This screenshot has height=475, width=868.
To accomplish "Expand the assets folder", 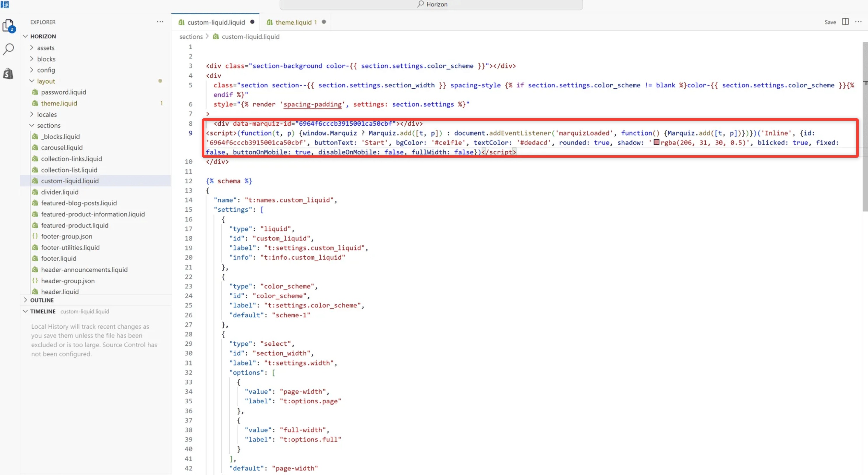I will [45, 48].
